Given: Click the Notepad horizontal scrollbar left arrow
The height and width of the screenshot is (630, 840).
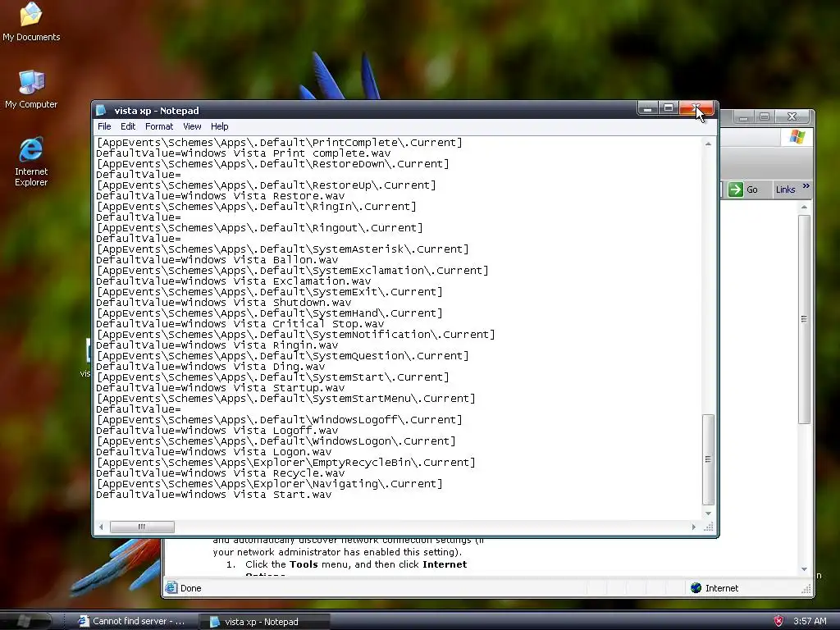Looking at the screenshot, I should point(101,527).
